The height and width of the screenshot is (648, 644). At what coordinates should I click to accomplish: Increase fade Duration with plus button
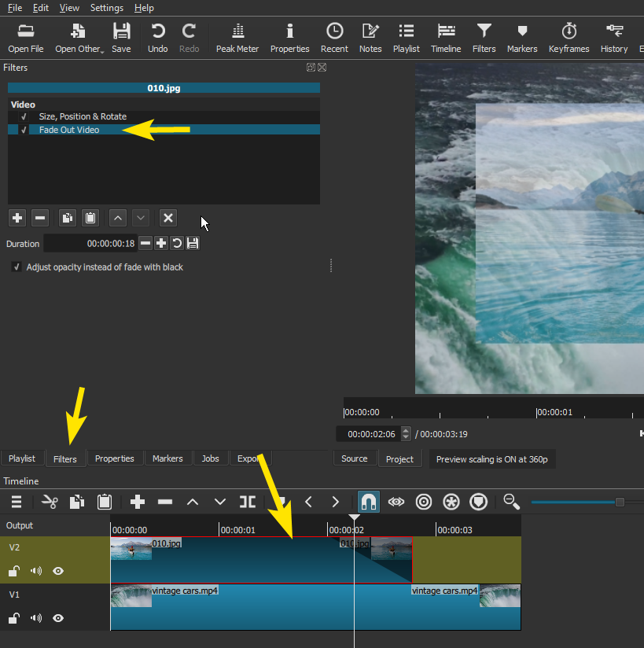(x=161, y=244)
